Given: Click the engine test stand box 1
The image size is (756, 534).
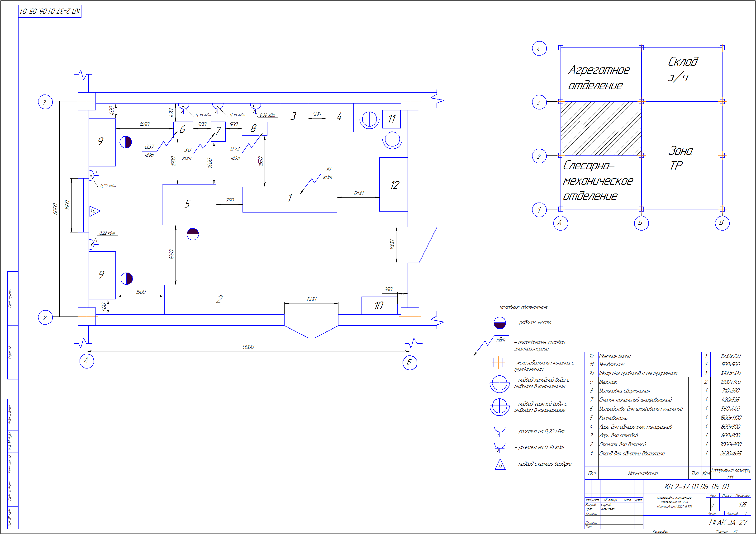Looking at the screenshot, I should [x=290, y=199].
